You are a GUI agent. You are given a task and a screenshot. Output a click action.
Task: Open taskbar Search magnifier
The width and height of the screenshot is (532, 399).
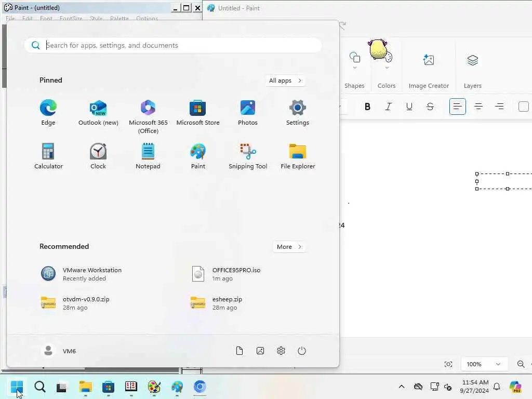click(39, 387)
